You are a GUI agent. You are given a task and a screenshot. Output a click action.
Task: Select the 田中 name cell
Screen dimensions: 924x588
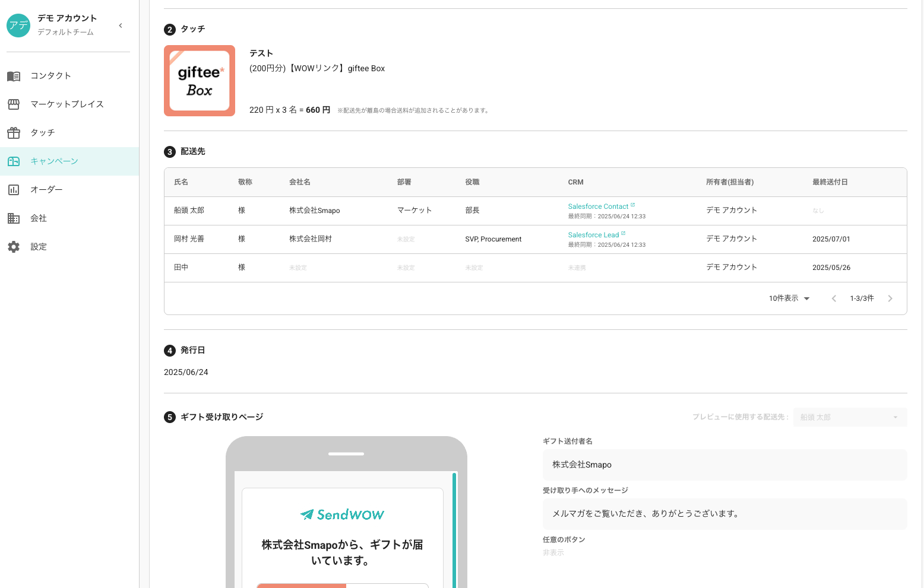click(181, 268)
